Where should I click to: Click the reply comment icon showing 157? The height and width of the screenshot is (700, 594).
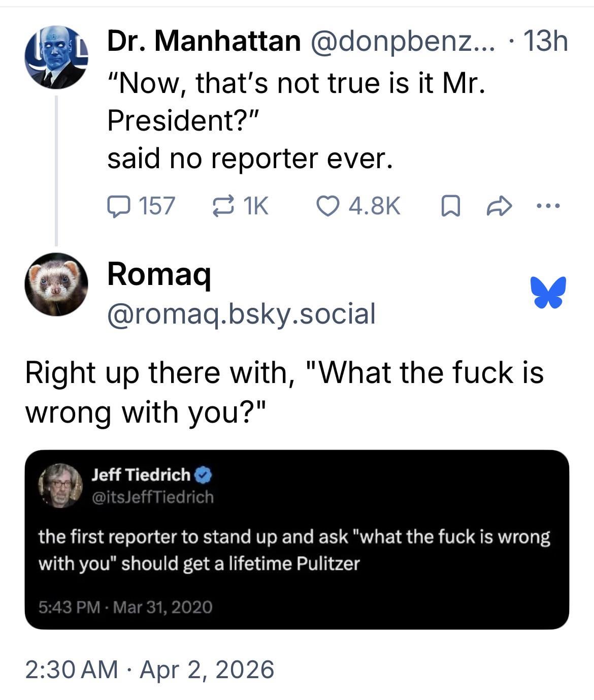click(117, 206)
